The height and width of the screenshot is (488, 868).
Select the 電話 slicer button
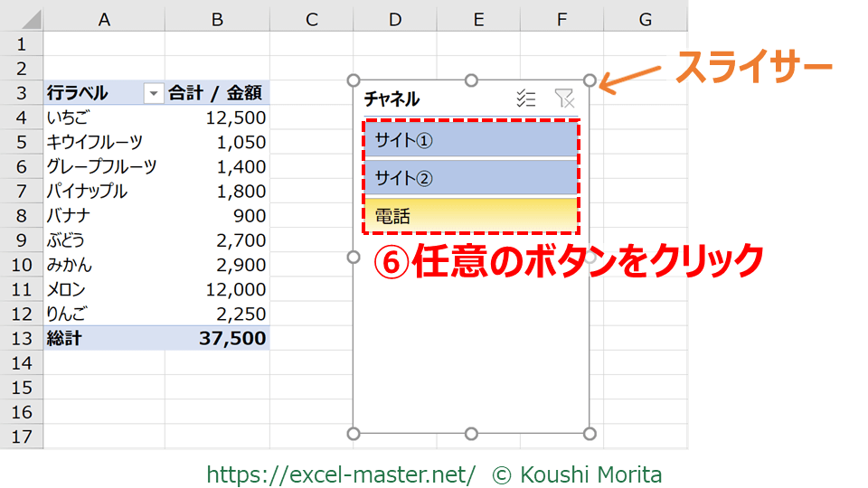pyautogui.click(x=470, y=216)
